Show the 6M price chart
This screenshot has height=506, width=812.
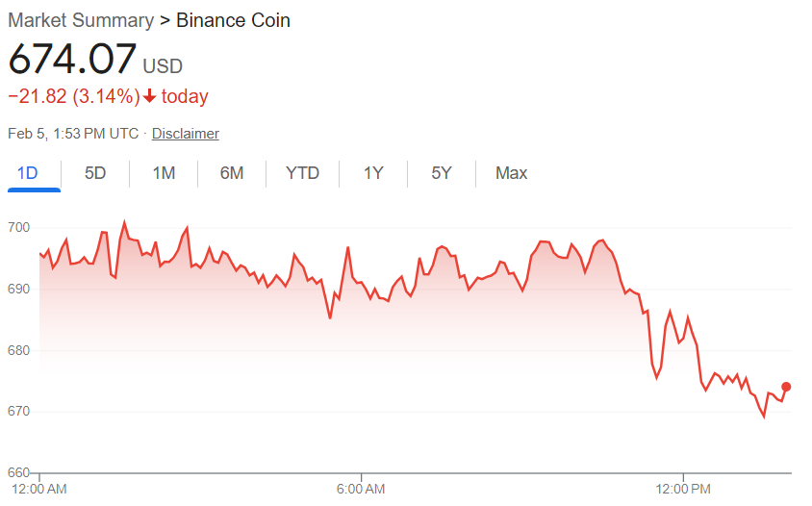pyautogui.click(x=231, y=173)
